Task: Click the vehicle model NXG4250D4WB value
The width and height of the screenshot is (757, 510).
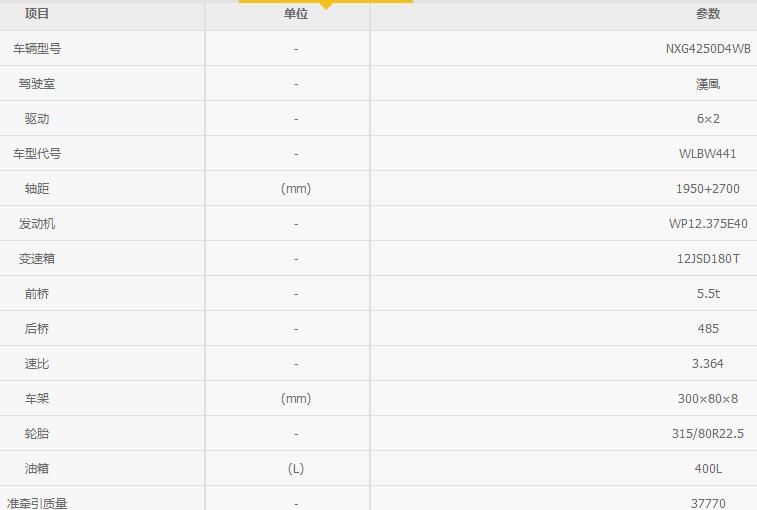Action: point(708,49)
